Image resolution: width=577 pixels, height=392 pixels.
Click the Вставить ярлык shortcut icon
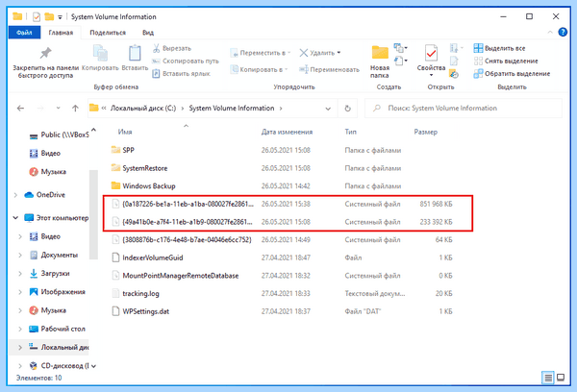(156, 74)
